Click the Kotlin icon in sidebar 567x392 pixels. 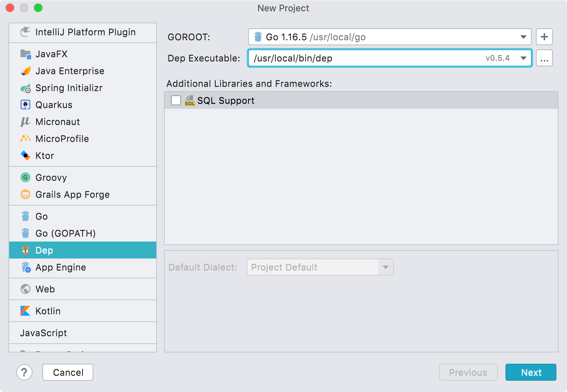pos(25,311)
